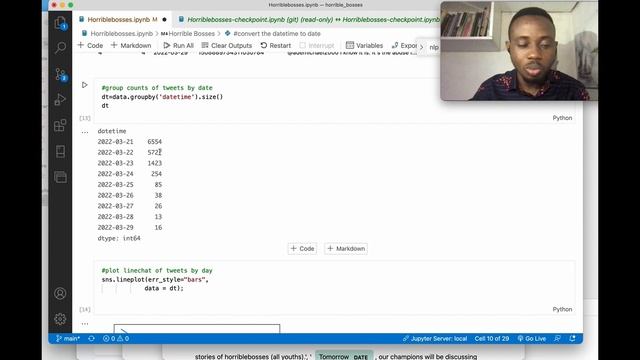Click the unsaved-changes dot on Horriblebosses tab
Image resolution: width=640 pixels, height=360 pixels.
(x=164, y=20)
